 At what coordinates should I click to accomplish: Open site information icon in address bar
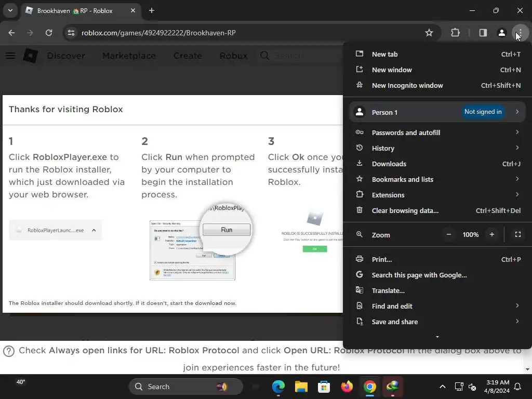(71, 33)
